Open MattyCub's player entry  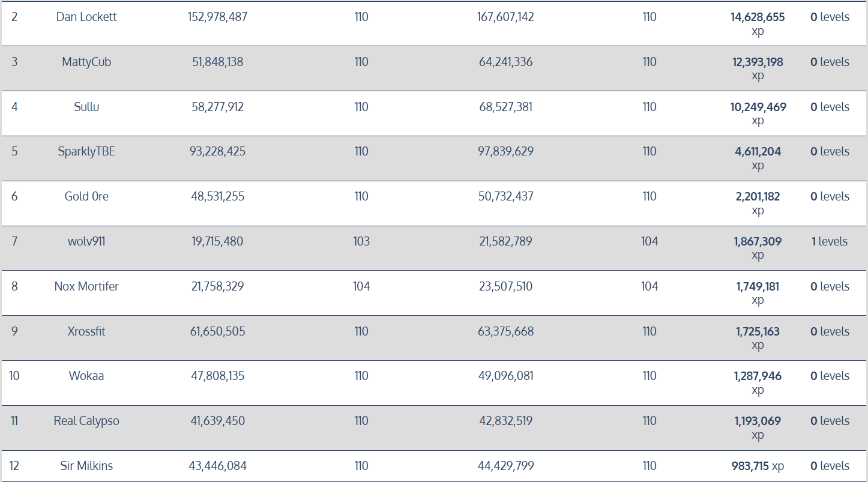pos(86,62)
